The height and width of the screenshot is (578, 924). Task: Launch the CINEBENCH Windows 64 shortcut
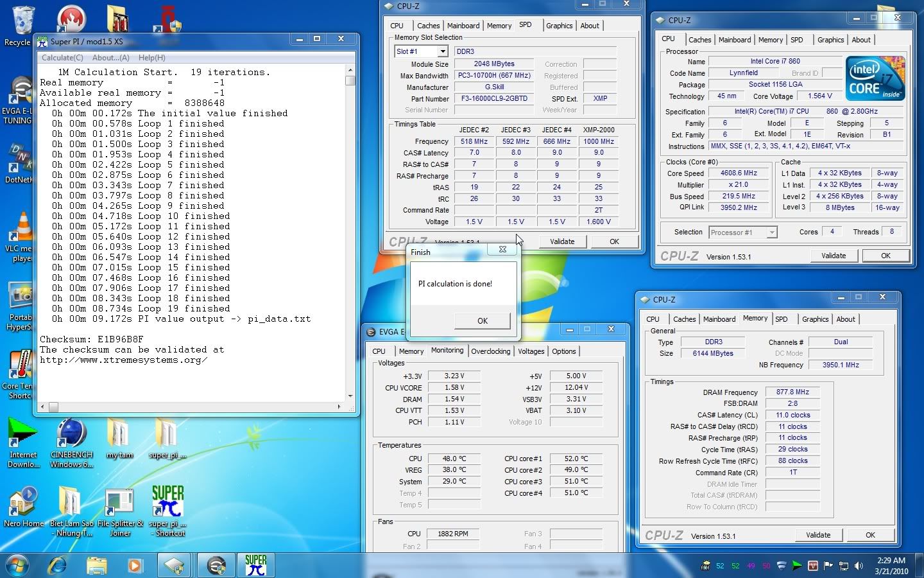coord(71,443)
